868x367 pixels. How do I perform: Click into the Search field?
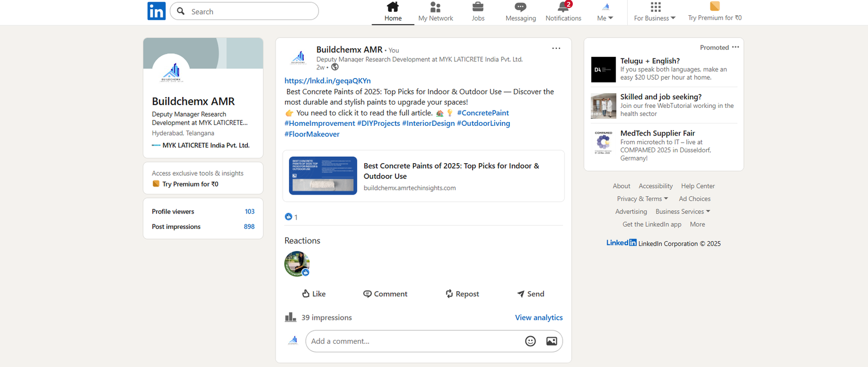[244, 11]
